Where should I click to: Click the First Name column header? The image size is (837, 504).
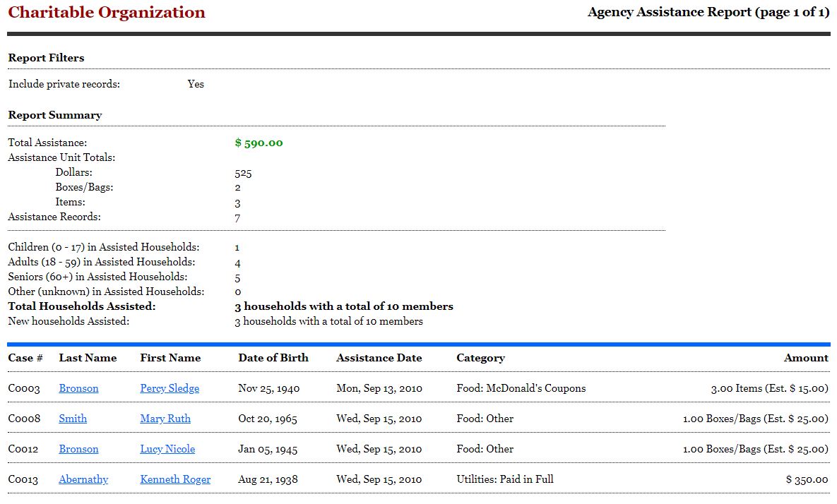170,358
